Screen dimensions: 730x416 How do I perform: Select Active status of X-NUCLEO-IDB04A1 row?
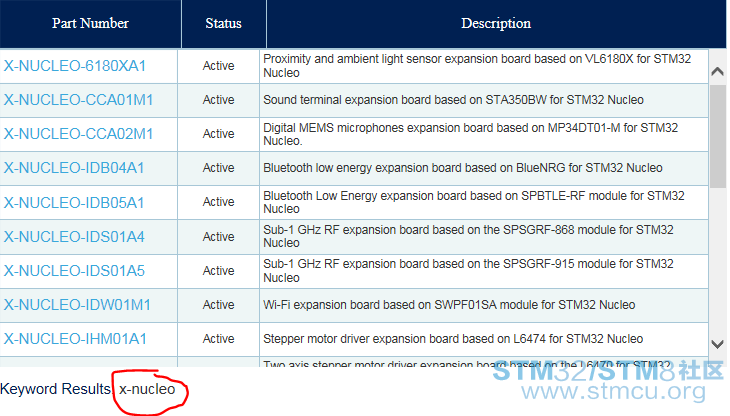pos(218,168)
